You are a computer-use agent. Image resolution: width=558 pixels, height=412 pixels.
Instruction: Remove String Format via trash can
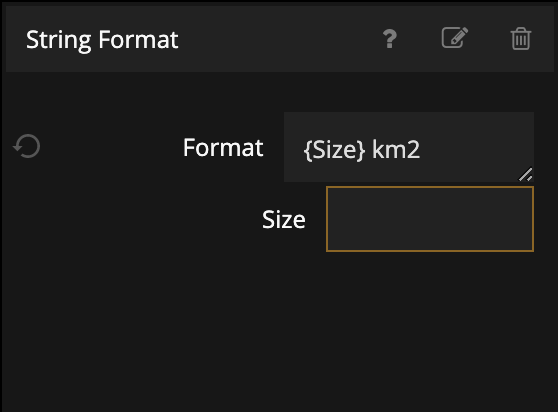(x=521, y=38)
